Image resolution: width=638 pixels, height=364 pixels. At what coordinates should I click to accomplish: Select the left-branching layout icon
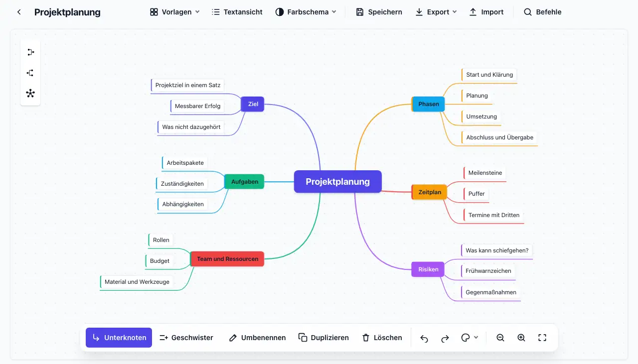[30, 73]
